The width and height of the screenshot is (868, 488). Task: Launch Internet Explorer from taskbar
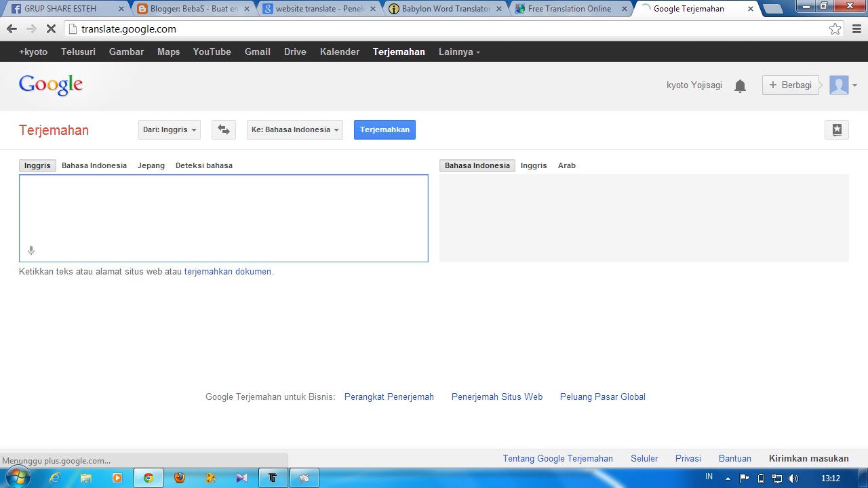55,478
